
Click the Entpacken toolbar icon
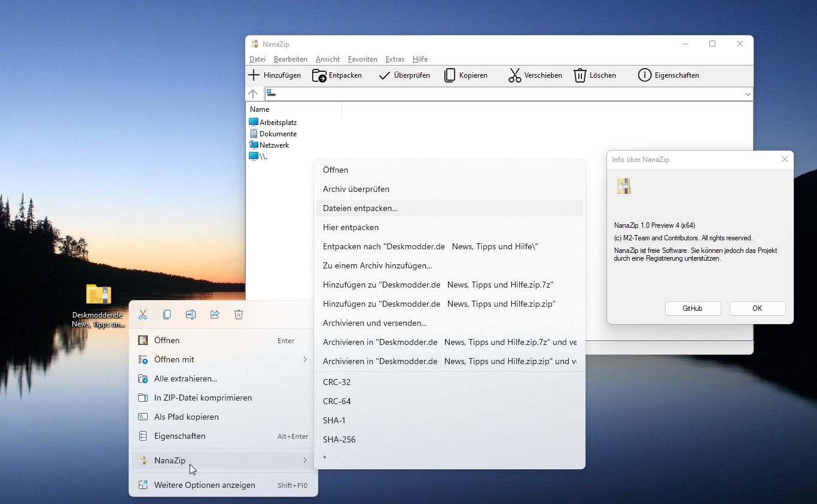tap(319, 75)
